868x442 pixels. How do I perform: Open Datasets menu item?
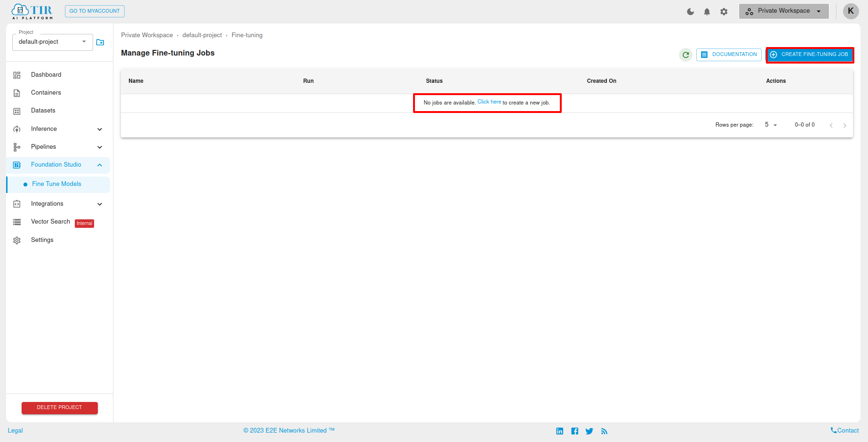click(x=43, y=111)
